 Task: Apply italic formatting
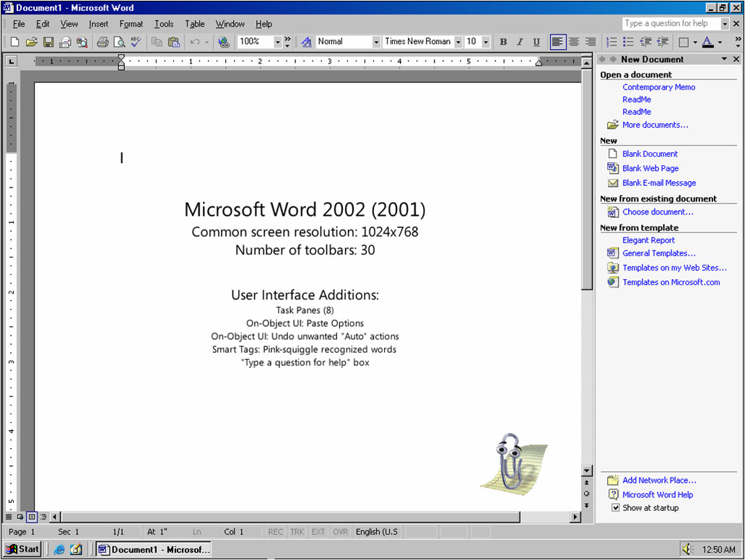pyautogui.click(x=520, y=42)
